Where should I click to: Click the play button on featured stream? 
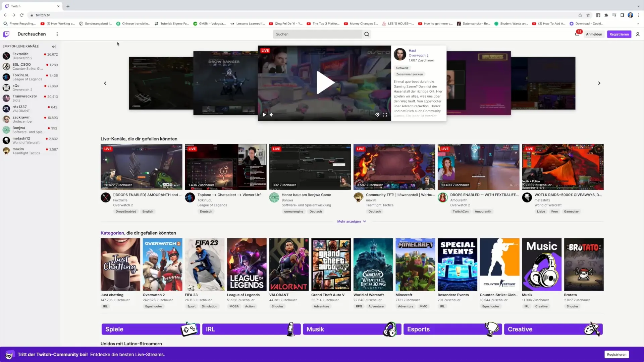[324, 83]
